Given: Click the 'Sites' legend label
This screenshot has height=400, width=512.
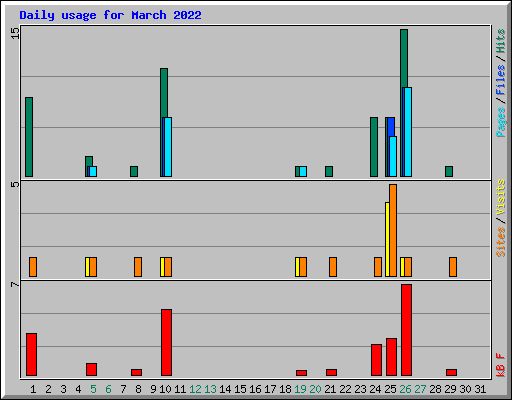Looking at the screenshot, I should pos(501,242).
